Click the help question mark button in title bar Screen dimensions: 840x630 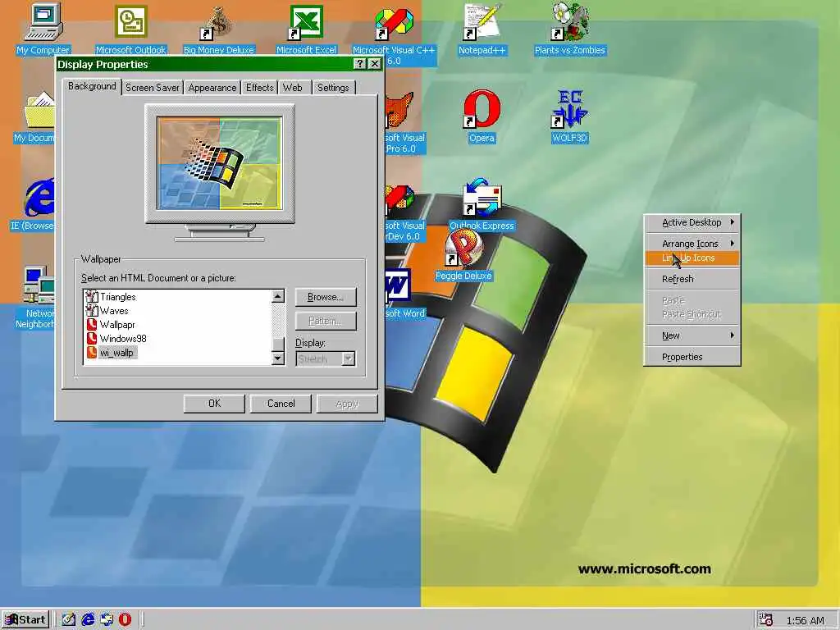point(360,64)
